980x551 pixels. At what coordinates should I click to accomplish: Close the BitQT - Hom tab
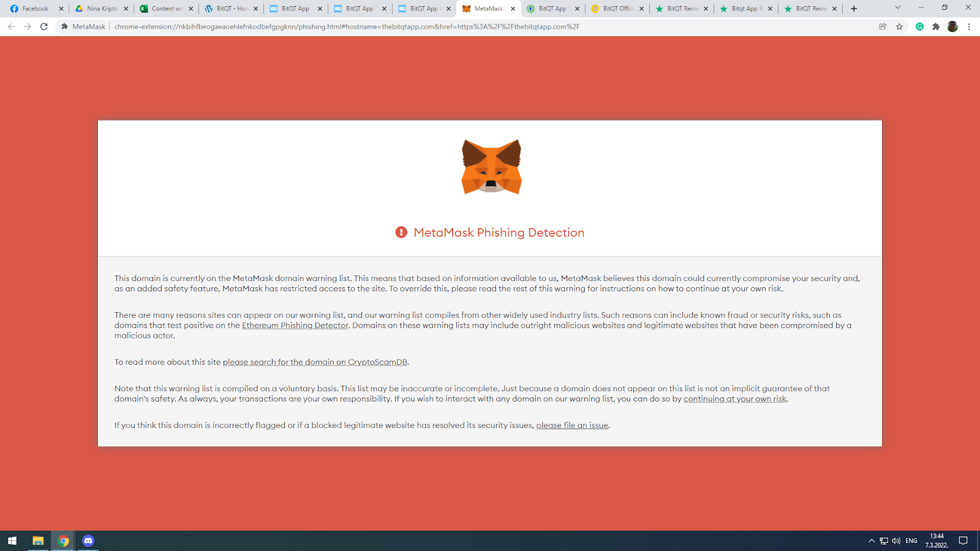(x=255, y=9)
